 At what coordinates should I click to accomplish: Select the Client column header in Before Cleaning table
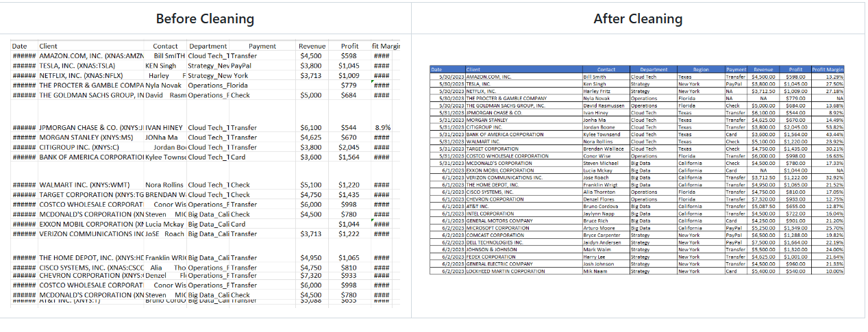pos(48,47)
